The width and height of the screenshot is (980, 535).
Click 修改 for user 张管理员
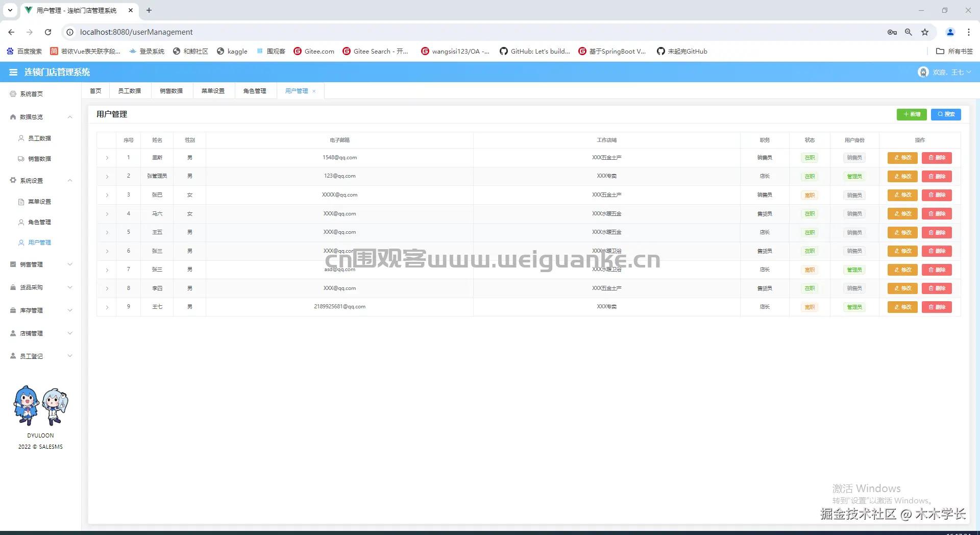tap(902, 177)
